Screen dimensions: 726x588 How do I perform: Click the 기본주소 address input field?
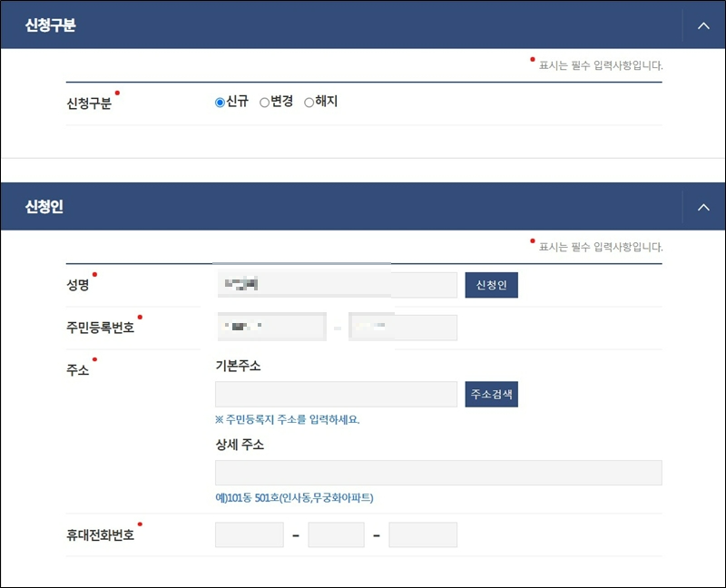[336, 394]
